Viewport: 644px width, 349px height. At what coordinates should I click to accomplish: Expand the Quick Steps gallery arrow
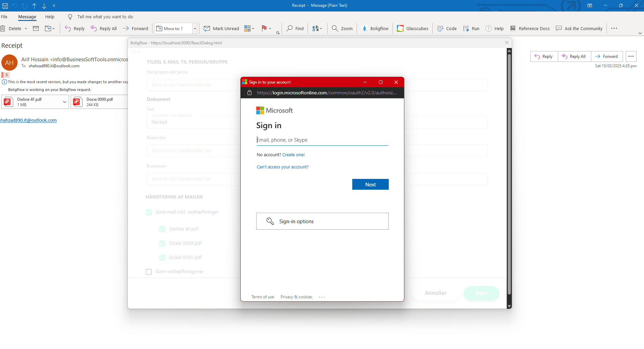click(195, 28)
